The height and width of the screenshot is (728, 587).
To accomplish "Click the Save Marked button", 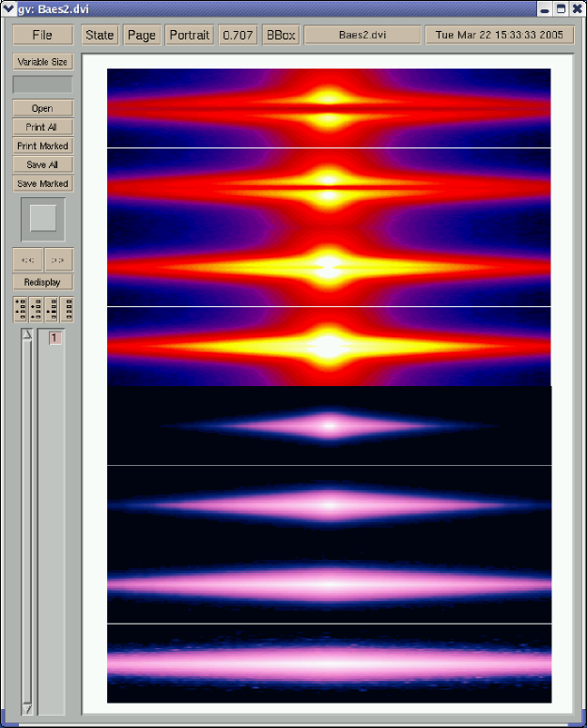I will [x=42, y=184].
